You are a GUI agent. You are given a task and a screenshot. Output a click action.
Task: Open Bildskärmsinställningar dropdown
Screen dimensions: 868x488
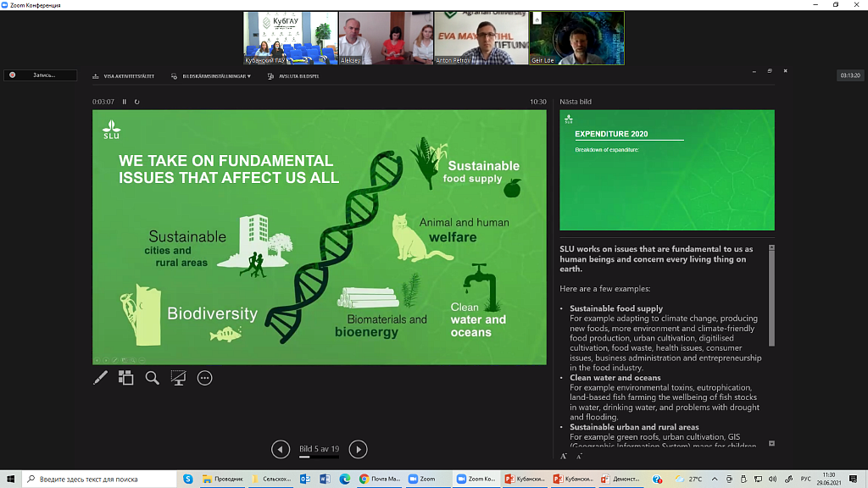click(211, 76)
